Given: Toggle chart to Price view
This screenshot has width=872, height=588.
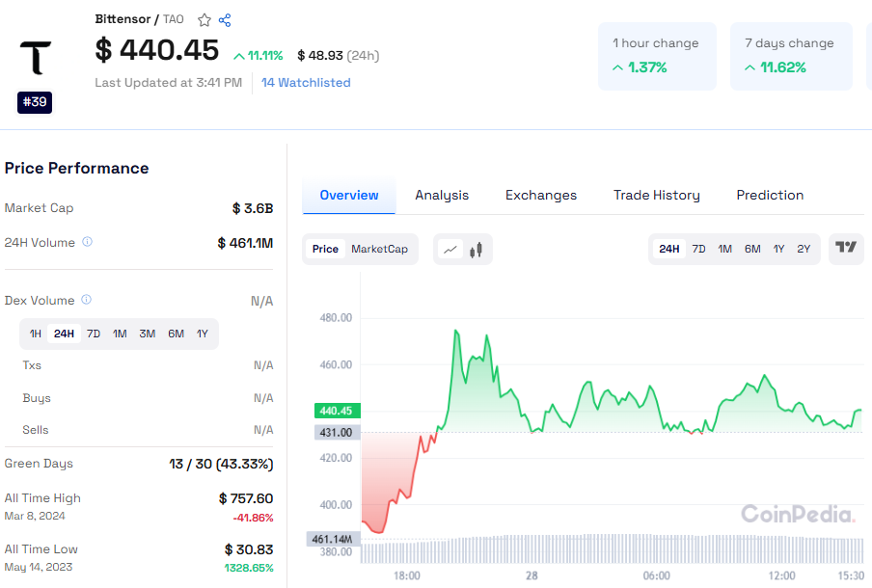Looking at the screenshot, I should point(325,249).
